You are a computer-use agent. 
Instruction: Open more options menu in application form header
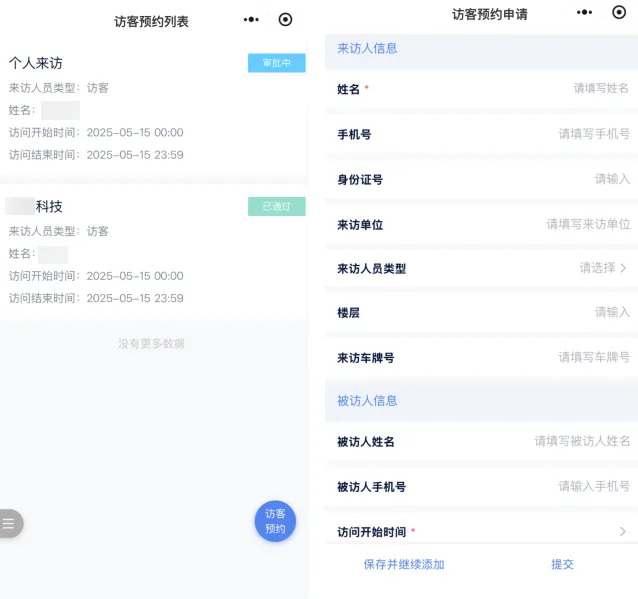click(585, 14)
